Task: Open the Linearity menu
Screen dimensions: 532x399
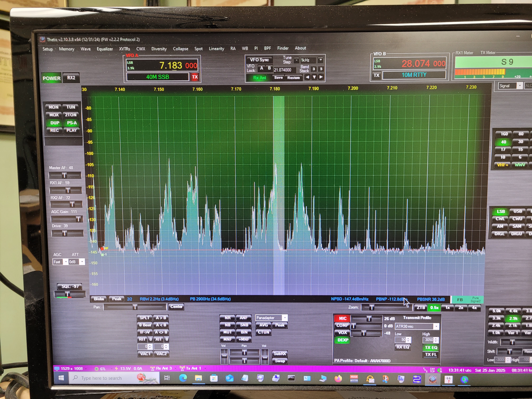Action: pos(217,49)
